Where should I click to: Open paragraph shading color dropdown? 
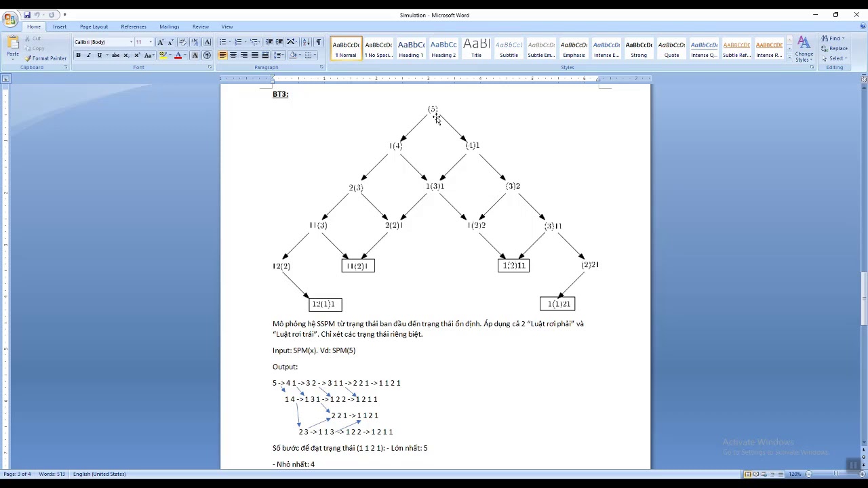tap(300, 56)
